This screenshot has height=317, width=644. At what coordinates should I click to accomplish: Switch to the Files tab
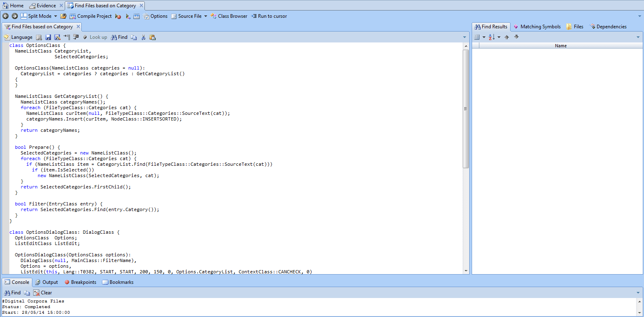coord(575,27)
